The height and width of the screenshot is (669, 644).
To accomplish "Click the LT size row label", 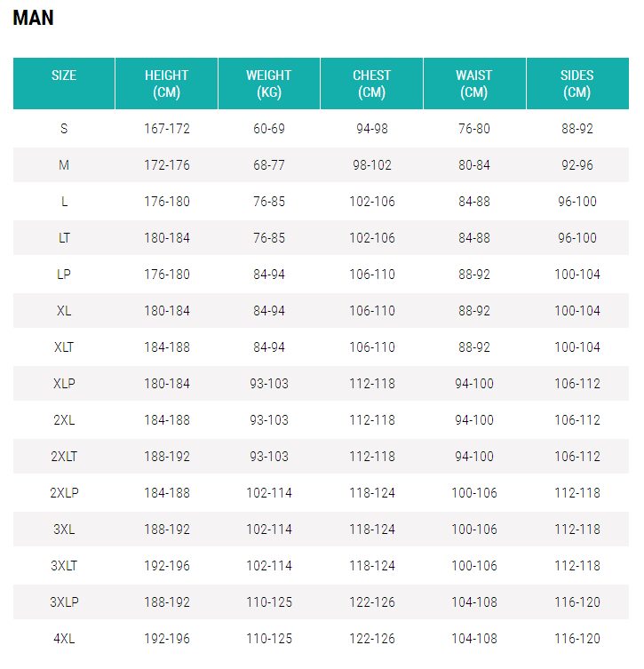I will pos(64,238).
